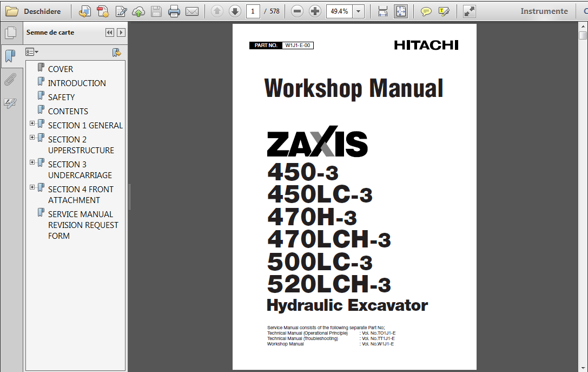Open the COVER bookmark

coord(61,69)
